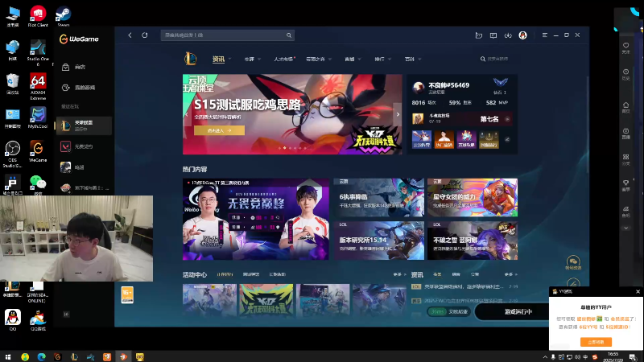The image size is (644, 362).
Task: Select the second banner pagination dot
Action: [285, 148]
